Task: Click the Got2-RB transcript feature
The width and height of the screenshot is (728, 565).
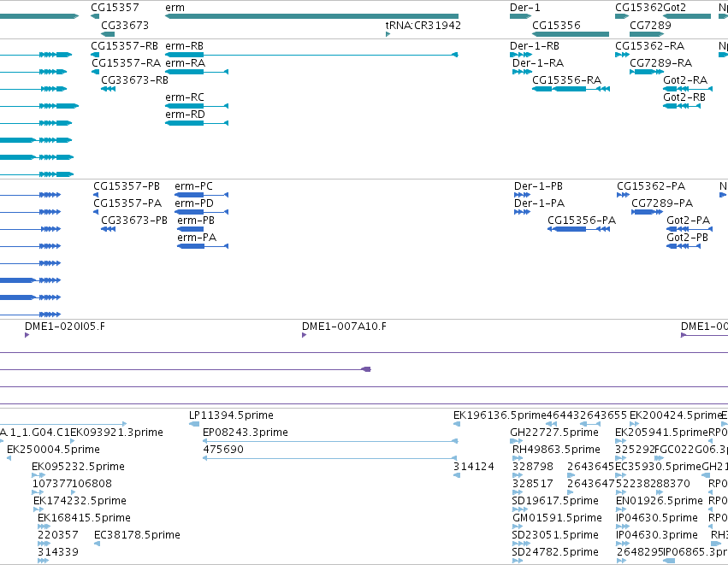Action: click(x=682, y=106)
